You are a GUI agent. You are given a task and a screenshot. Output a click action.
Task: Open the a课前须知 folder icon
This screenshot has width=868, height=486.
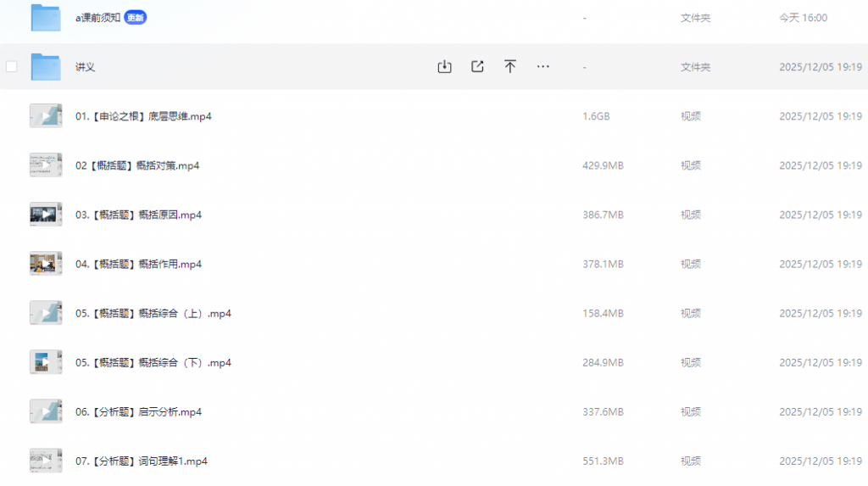46,18
